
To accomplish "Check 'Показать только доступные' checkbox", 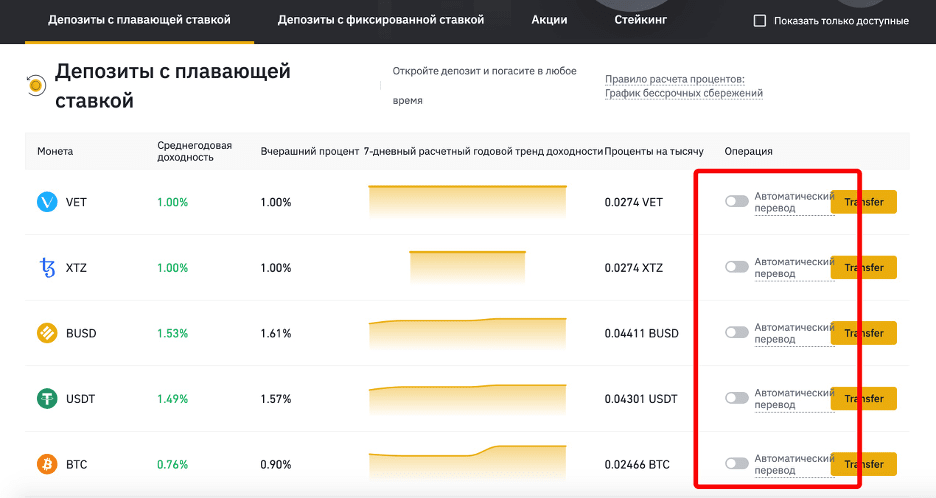I will click(760, 21).
